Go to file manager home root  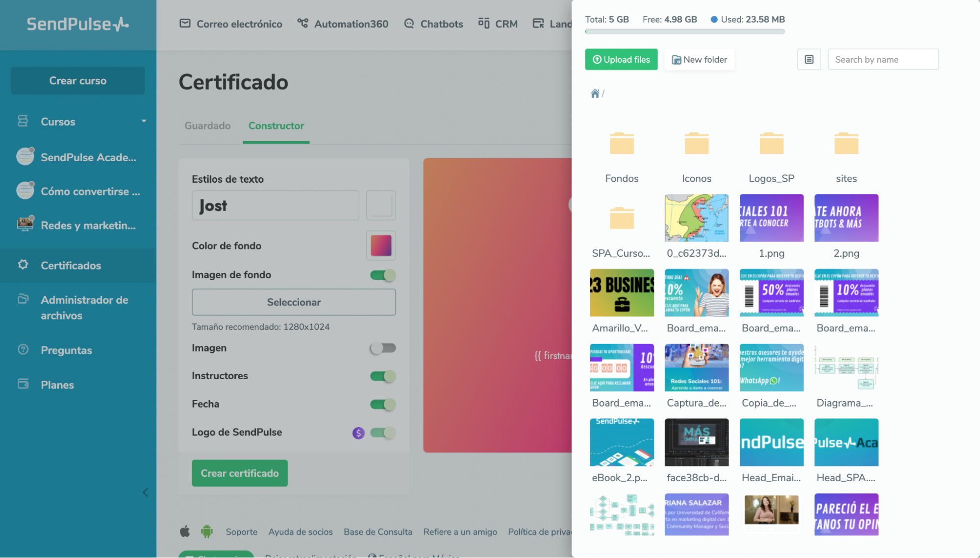tap(595, 93)
